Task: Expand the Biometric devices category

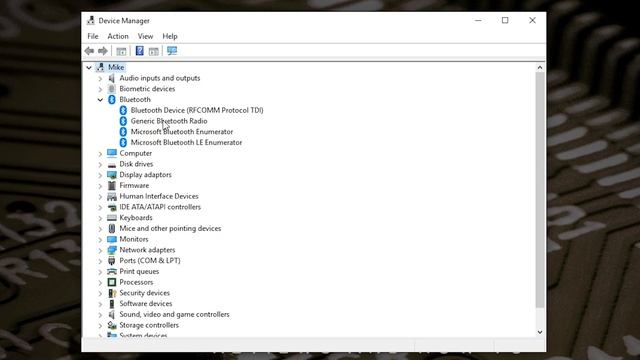Action: pos(100,89)
